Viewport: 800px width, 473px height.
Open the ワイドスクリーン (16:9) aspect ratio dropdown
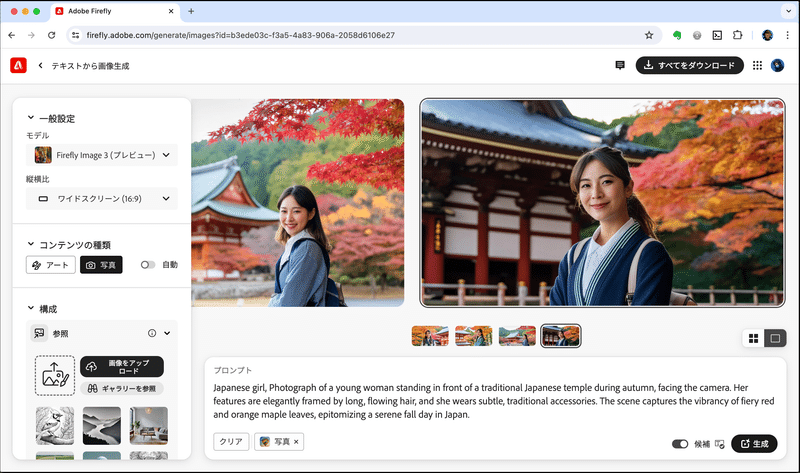pos(102,198)
